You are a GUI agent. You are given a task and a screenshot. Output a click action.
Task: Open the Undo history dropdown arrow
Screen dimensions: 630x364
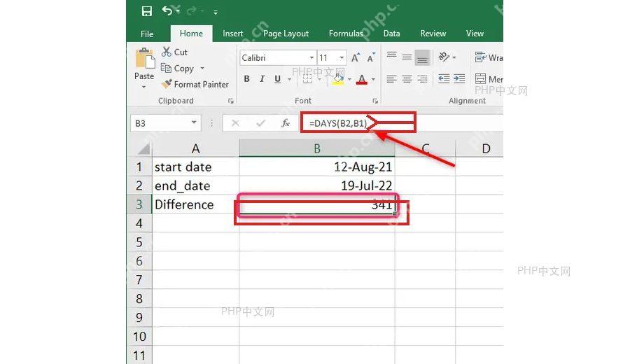click(178, 11)
